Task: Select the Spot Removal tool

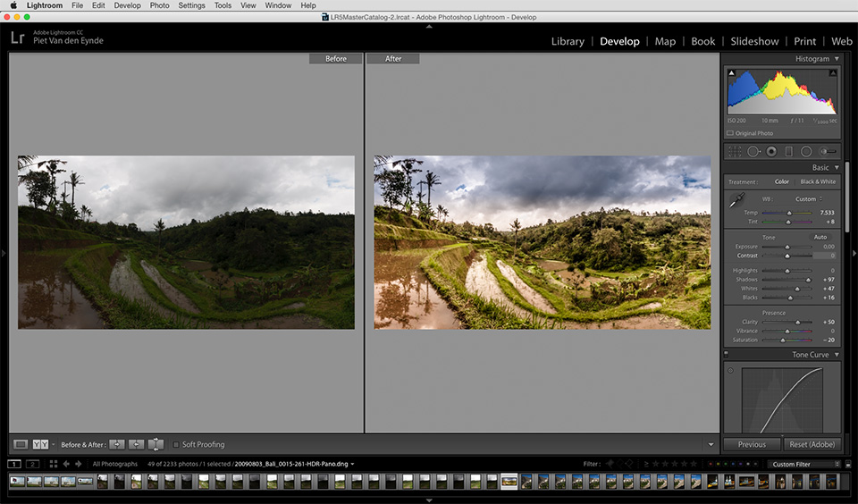Action: pyautogui.click(x=753, y=152)
